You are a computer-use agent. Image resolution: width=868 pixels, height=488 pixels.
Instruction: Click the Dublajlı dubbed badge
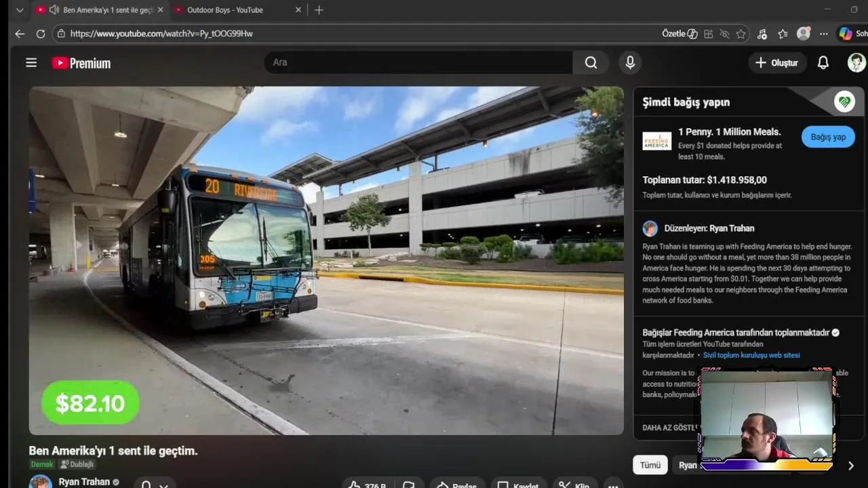point(77,464)
